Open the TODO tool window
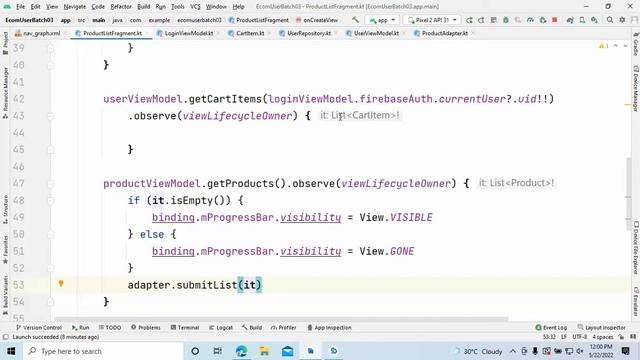This screenshot has width=640, height=360. click(110, 327)
